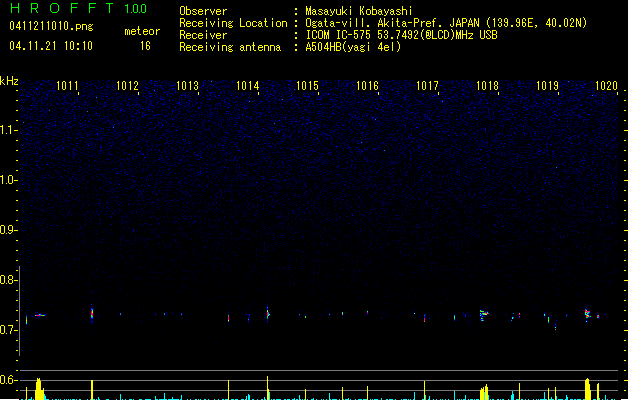Select the meteor count value 16

tap(145, 46)
